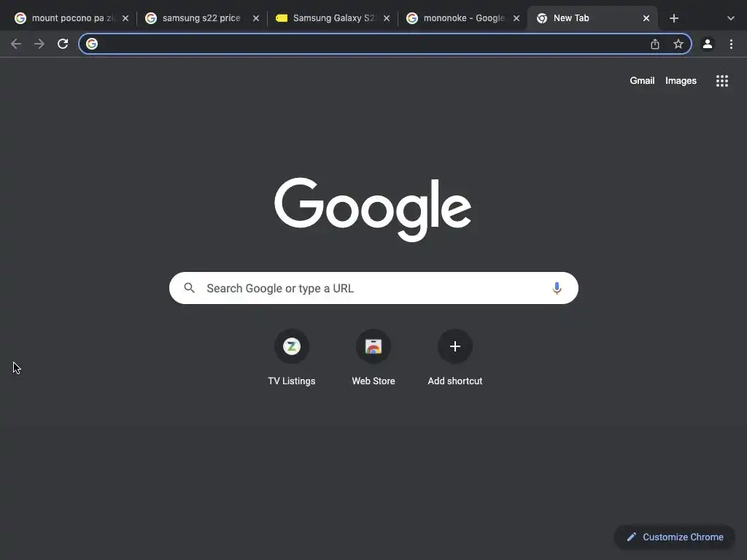The width and height of the screenshot is (747, 560).
Task: Open Chrome's three-dot menu
Action: tap(731, 44)
